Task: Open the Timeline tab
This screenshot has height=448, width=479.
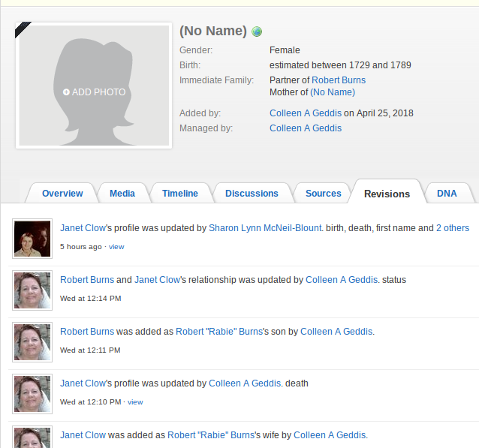Action: tap(180, 193)
